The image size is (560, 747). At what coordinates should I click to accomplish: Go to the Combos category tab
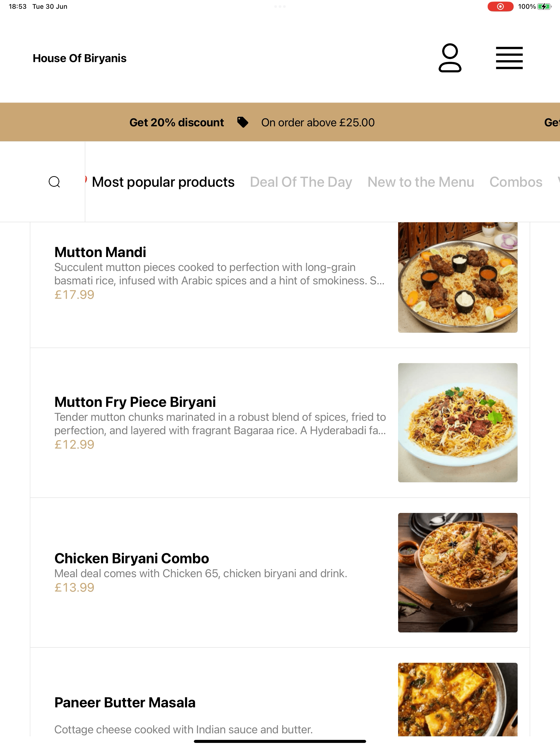pyautogui.click(x=516, y=182)
